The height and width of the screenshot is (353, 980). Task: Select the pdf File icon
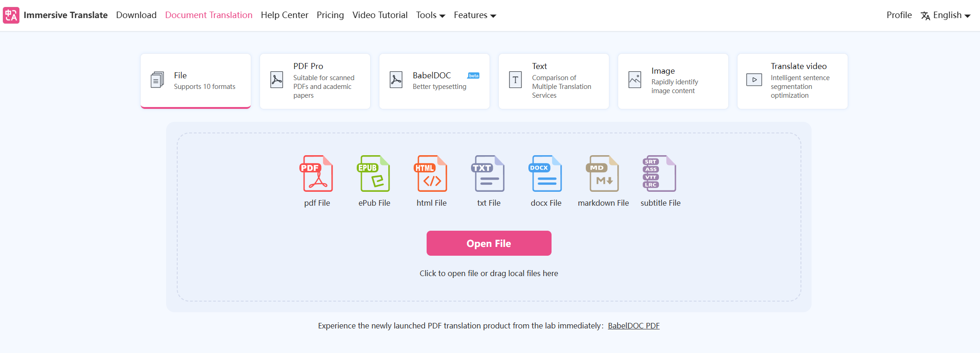coord(317,174)
